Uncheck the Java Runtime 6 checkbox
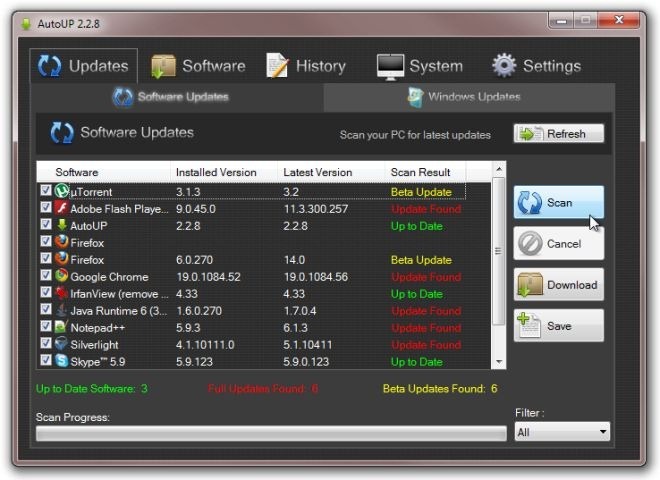This screenshot has height=480, width=660. [x=46, y=309]
